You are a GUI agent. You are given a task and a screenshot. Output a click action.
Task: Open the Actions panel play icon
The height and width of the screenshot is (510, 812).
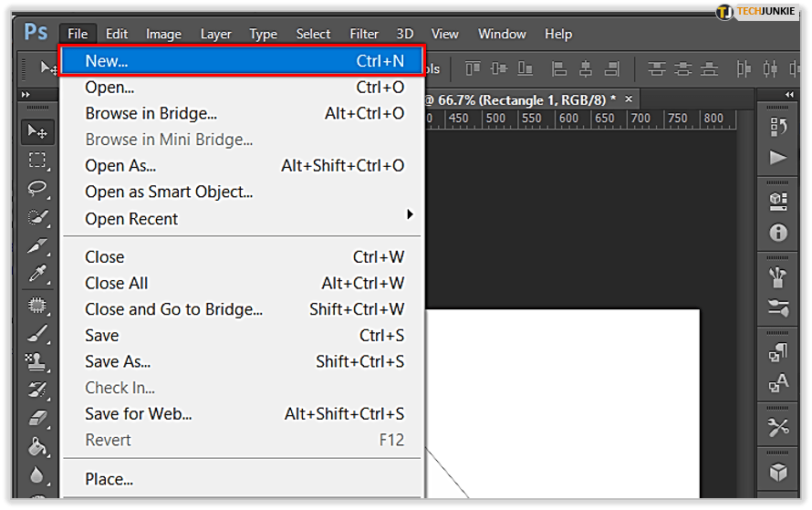coord(778,158)
